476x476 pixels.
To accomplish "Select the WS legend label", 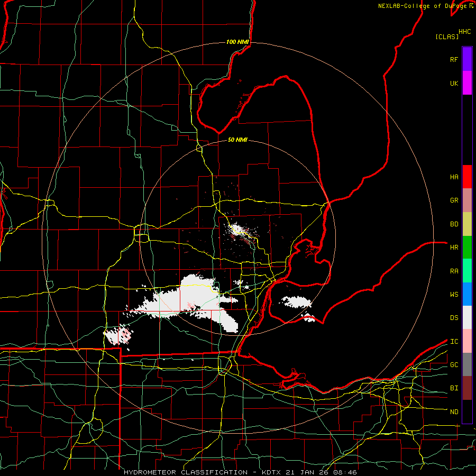I will point(454,295).
